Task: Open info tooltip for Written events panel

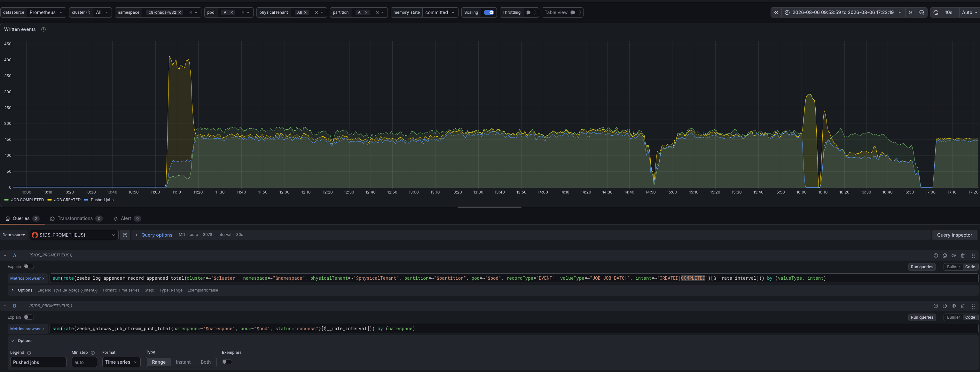Action: coord(43,29)
